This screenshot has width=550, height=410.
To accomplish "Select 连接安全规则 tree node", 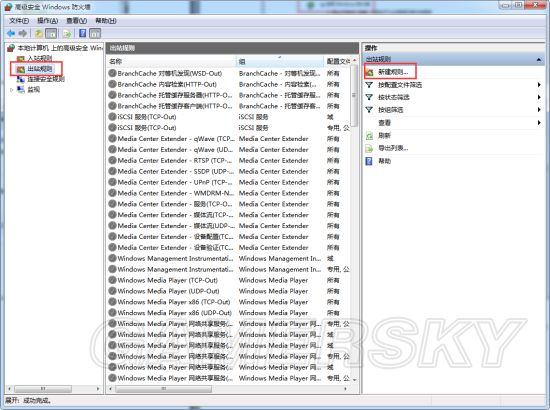I will tap(46, 79).
